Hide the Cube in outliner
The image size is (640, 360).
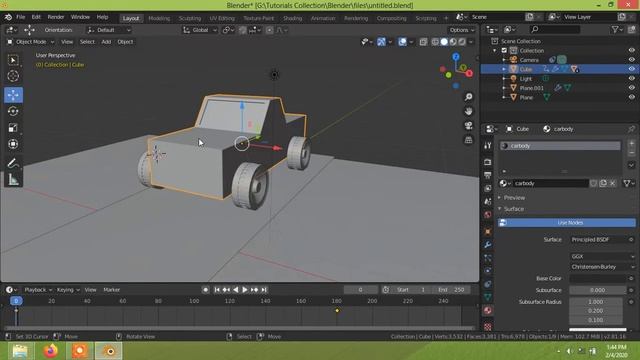(631, 69)
